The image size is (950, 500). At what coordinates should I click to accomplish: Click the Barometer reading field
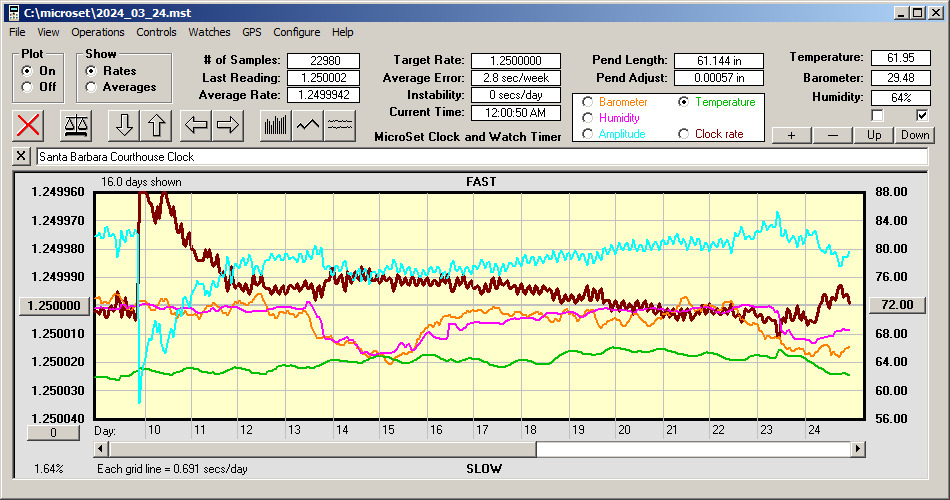[900, 78]
